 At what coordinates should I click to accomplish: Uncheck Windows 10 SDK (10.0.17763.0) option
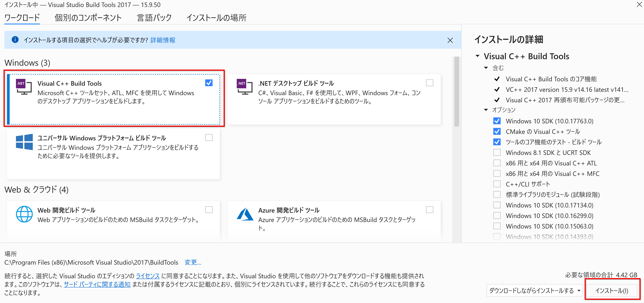(497, 121)
